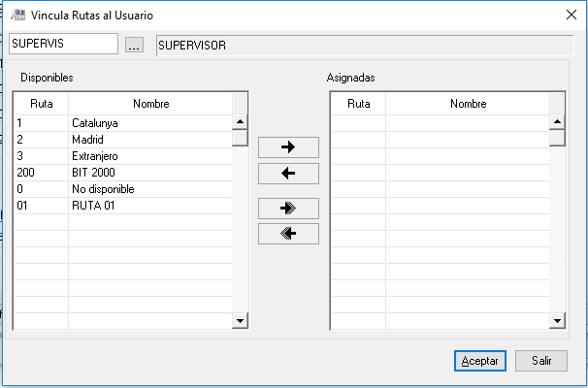The height and width of the screenshot is (388, 588).
Task: Click the SUPERVIS user code field
Action: coord(62,45)
